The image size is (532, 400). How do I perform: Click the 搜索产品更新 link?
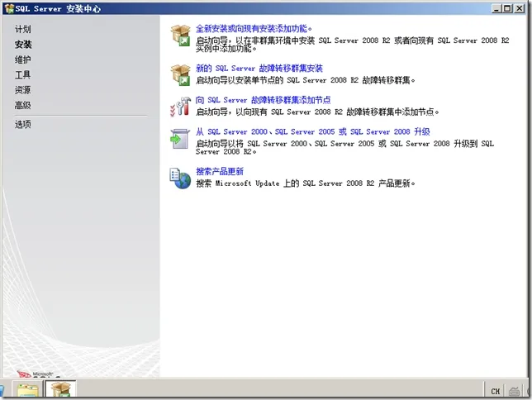[220, 171]
